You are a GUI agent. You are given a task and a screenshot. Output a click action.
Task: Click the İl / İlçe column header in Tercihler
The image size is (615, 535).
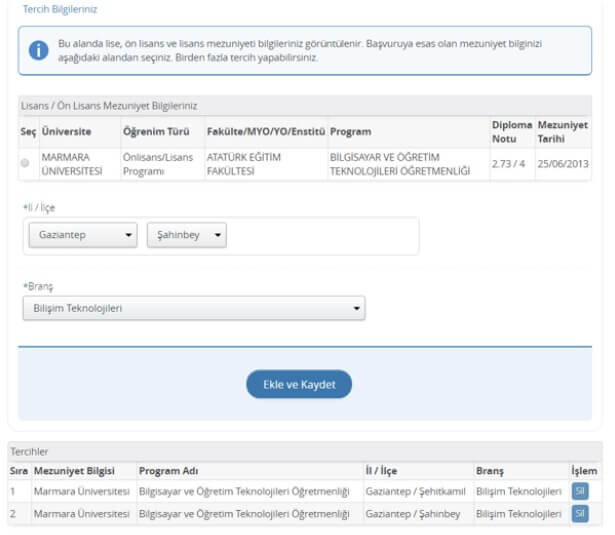coord(381,471)
